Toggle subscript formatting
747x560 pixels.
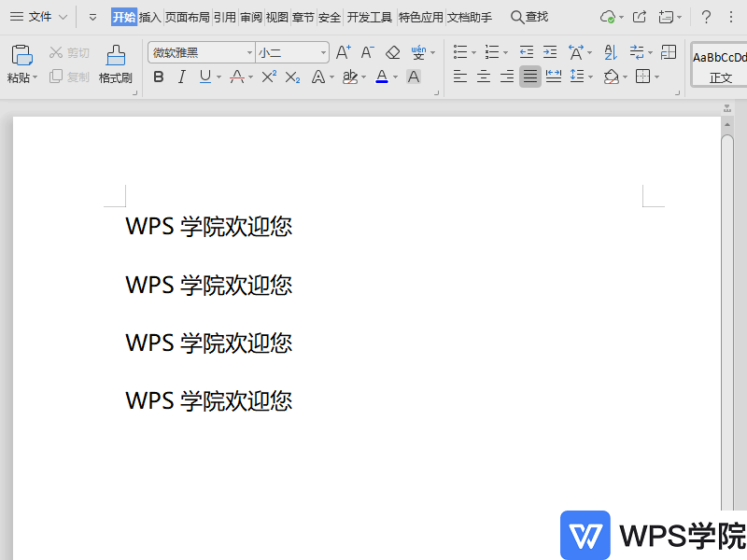click(x=291, y=77)
